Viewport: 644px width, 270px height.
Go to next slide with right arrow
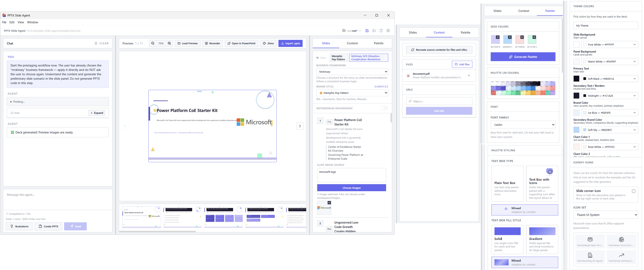pyautogui.click(x=300, y=126)
